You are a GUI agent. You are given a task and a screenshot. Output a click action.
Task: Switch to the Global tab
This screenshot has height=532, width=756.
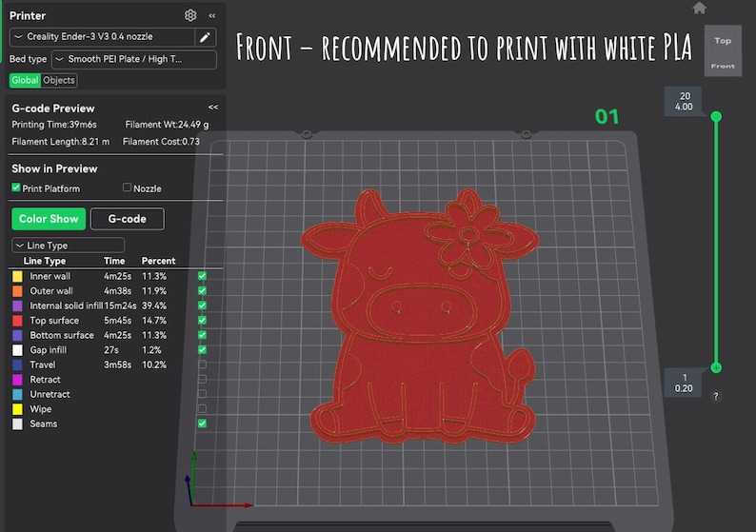pyautogui.click(x=25, y=81)
